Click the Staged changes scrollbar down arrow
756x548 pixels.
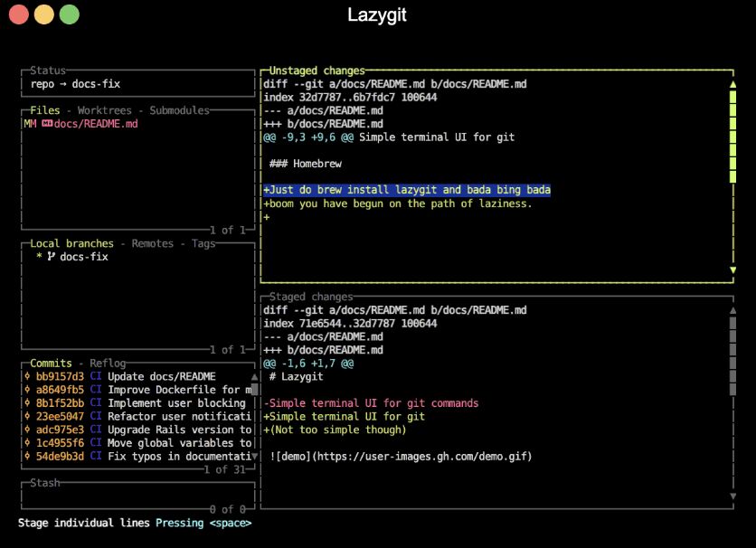coord(732,496)
